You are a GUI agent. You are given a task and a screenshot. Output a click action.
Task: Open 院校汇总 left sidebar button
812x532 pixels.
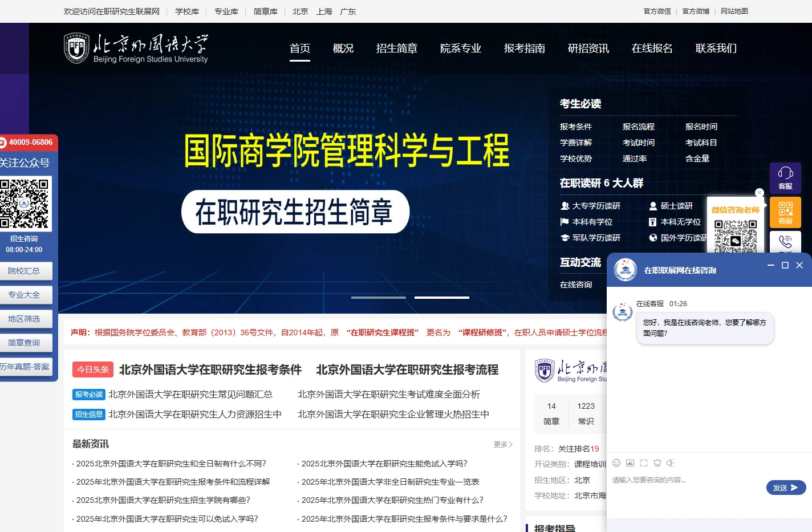click(25, 271)
